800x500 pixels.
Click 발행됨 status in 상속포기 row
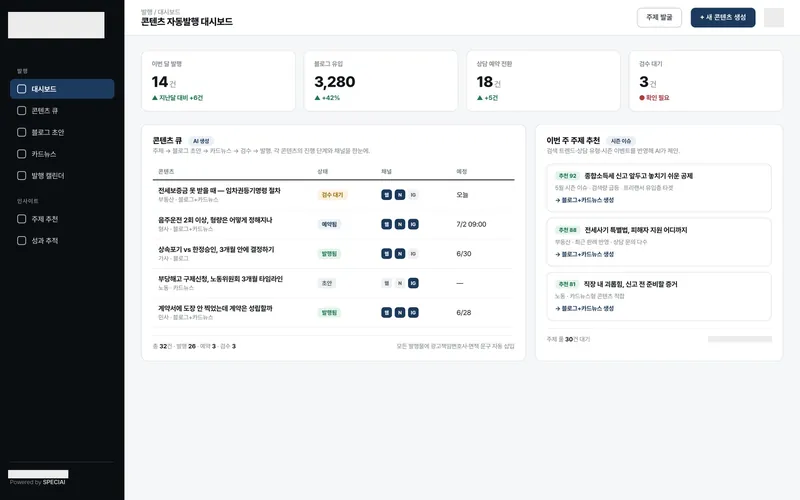[329, 254]
